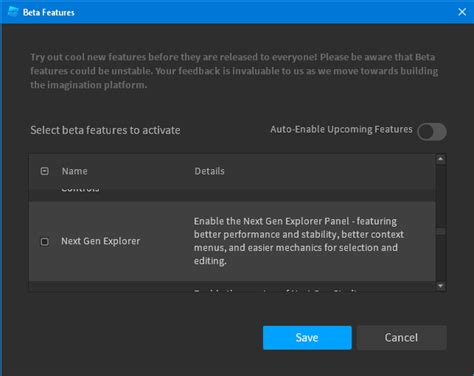Screen dimensions: 474x376
Task: Toggle Auto-Enable Upcoming Features switch
Action: click(432, 132)
